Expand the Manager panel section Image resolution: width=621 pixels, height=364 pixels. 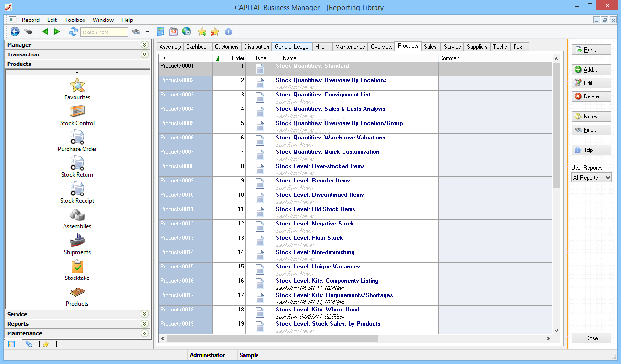coord(145,45)
